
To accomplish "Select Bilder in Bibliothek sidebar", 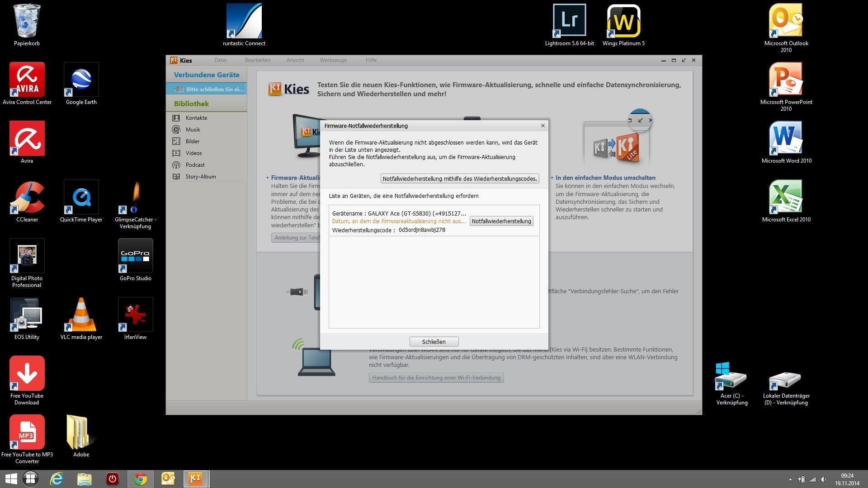I will pos(207,141).
